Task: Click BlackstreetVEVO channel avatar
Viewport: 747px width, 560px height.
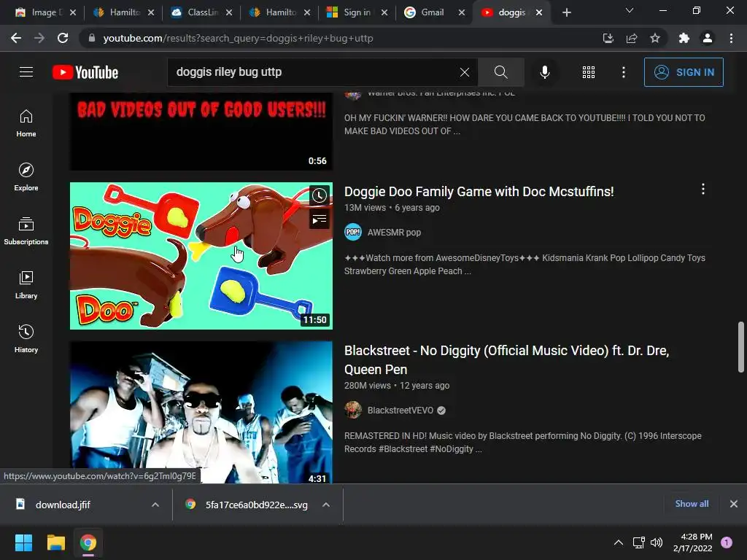Action: [353, 410]
